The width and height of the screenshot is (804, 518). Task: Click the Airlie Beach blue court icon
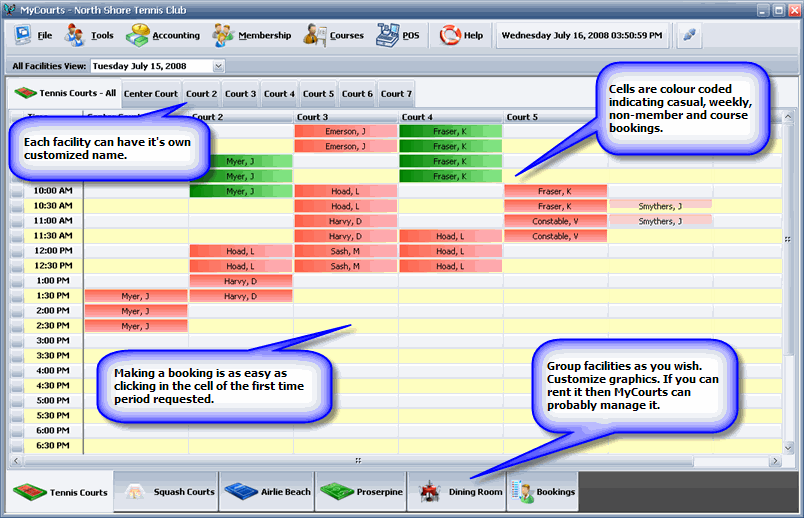pos(241,491)
